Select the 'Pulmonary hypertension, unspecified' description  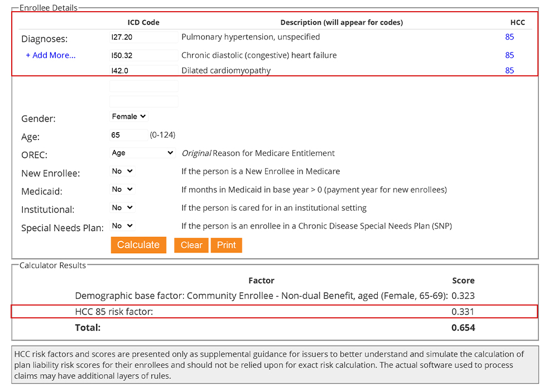251,37
